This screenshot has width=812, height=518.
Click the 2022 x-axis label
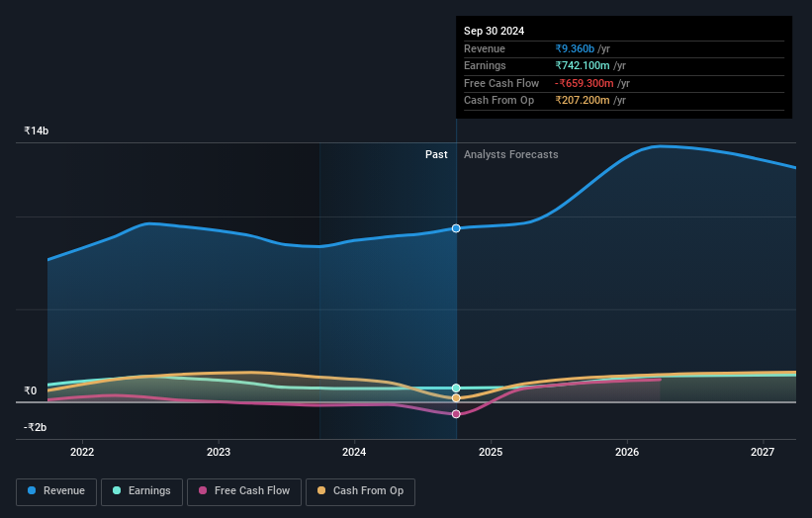82,452
